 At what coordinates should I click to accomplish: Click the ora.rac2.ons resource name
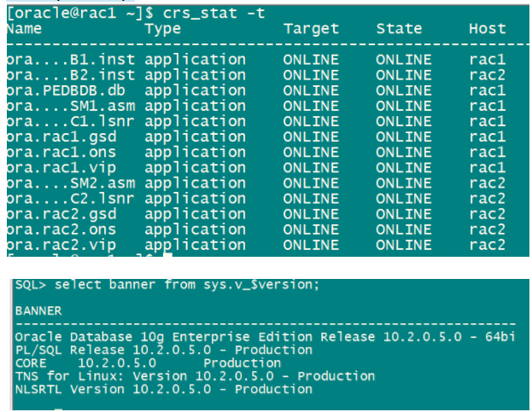pos(61,229)
